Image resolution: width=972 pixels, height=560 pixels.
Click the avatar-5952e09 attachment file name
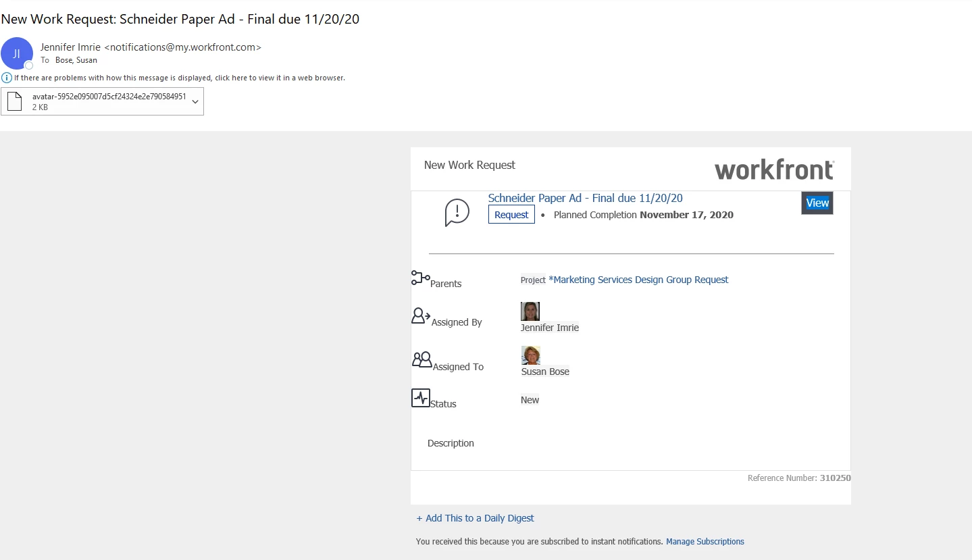(109, 97)
